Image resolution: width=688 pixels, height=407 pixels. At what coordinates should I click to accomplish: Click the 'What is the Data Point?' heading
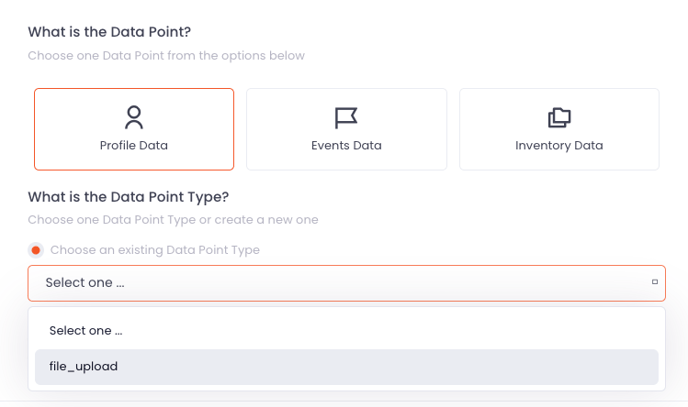point(110,32)
